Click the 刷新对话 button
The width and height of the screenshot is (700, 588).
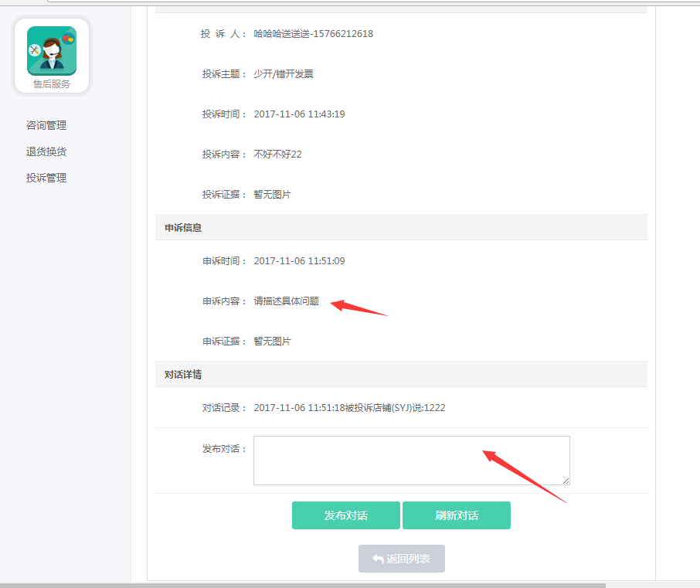[456, 515]
